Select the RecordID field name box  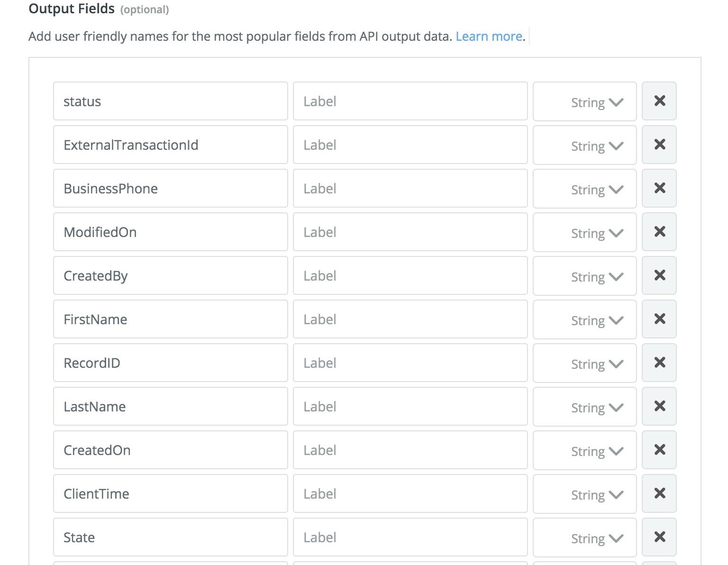pyautogui.click(x=170, y=363)
